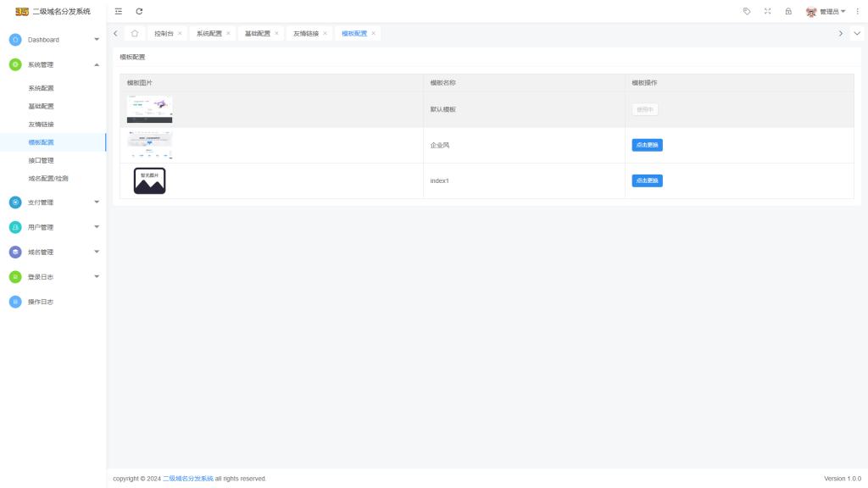
Task: Click 点击更换 for the 企业风 template
Action: tap(647, 145)
